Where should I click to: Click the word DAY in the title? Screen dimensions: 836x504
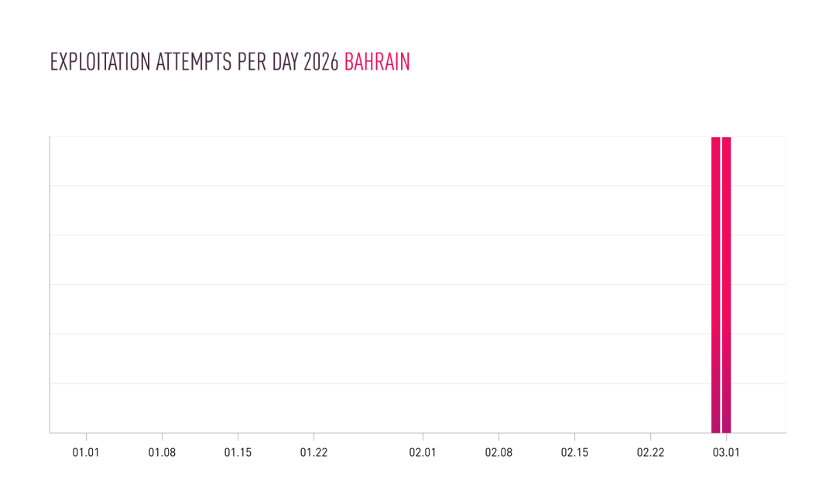pos(283,63)
